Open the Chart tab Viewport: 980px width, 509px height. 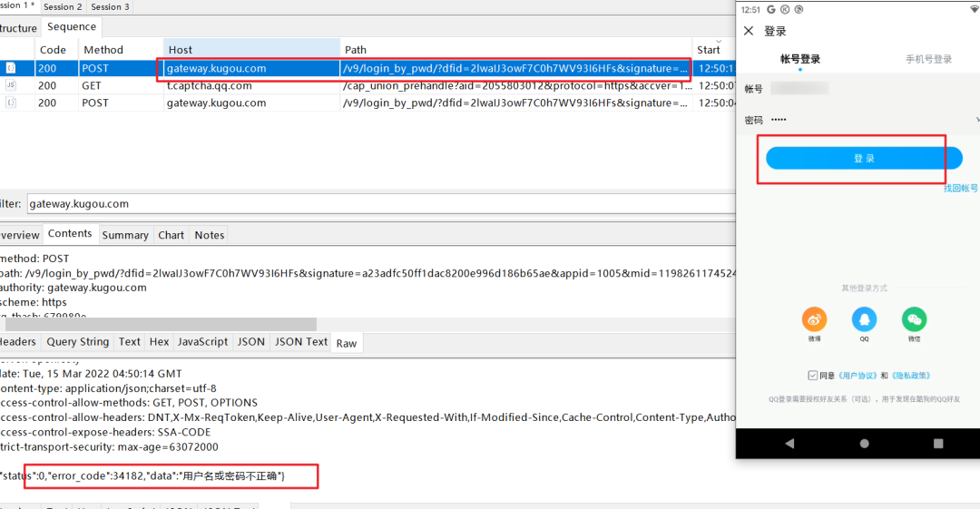[171, 235]
